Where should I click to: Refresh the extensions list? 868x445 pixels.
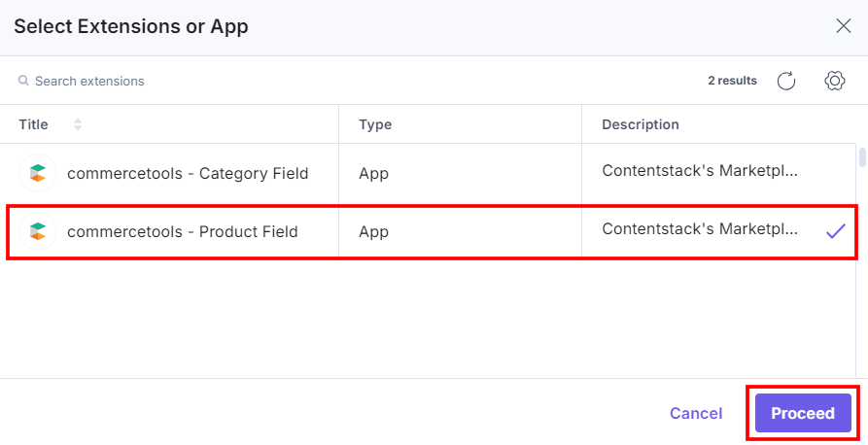coord(786,81)
